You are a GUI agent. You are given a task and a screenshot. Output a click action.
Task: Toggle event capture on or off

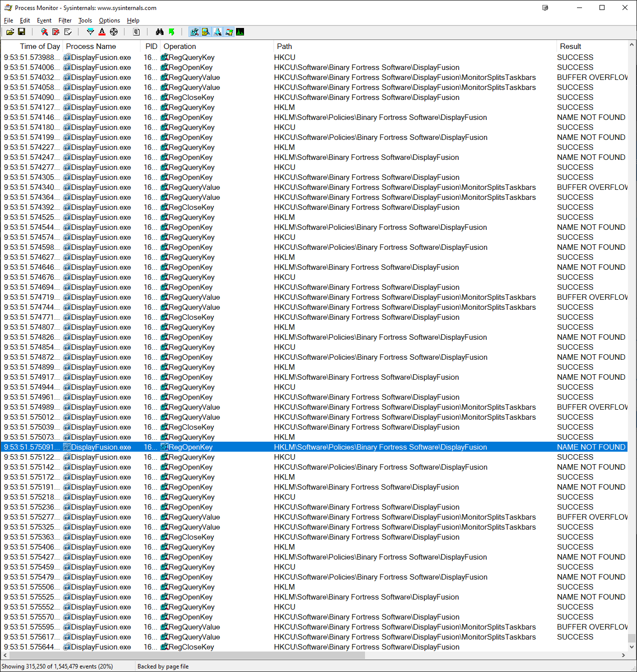pyautogui.click(x=44, y=32)
